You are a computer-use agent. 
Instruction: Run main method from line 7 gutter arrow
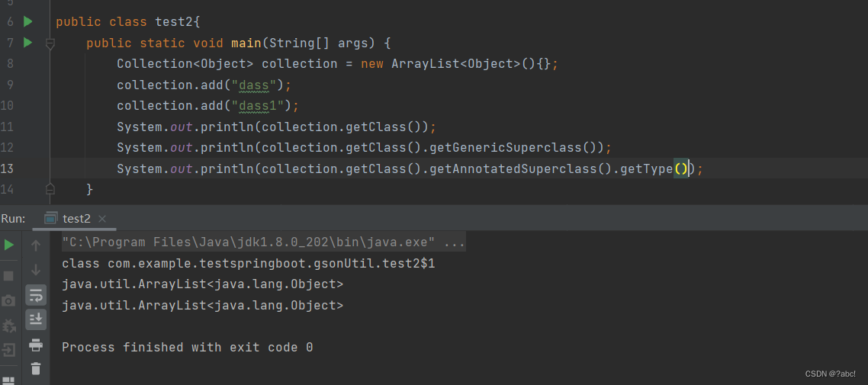(27, 43)
